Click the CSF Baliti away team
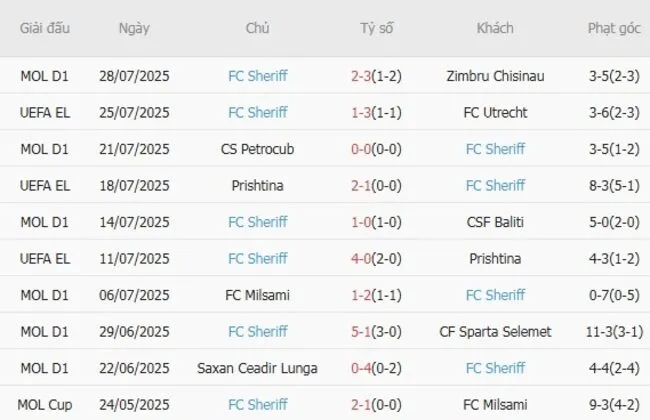Screen dimensions: 650x420 point(496,222)
